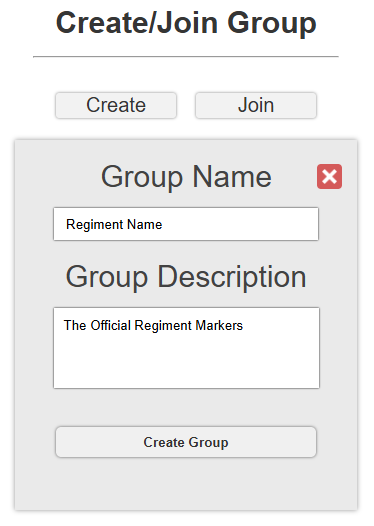Switch to the Join tab
Viewport: 374px width, 526px height.
(256, 105)
